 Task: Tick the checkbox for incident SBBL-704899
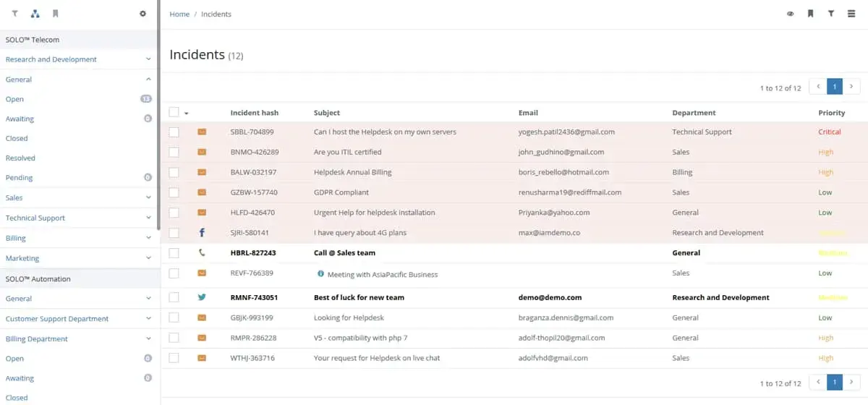[x=174, y=132]
